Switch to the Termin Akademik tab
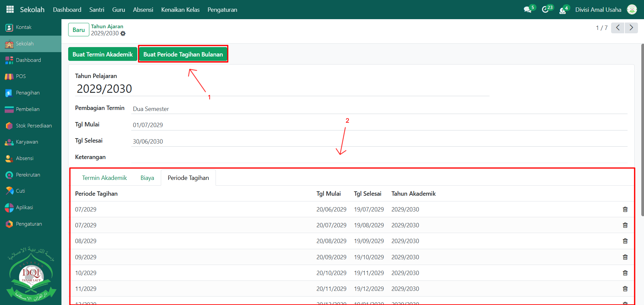Screen dimensions: 644x305 click(x=104, y=178)
